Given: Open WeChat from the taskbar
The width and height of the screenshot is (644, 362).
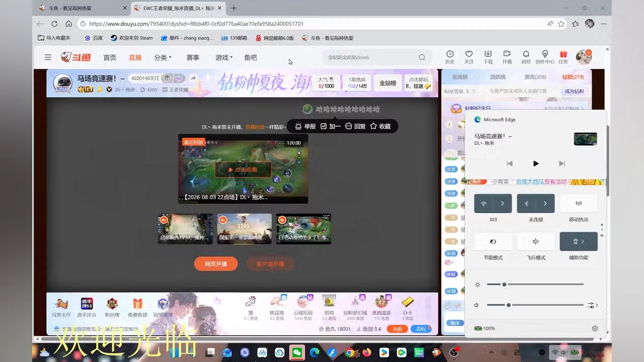Looking at the screenshot, I should point(297,352).
